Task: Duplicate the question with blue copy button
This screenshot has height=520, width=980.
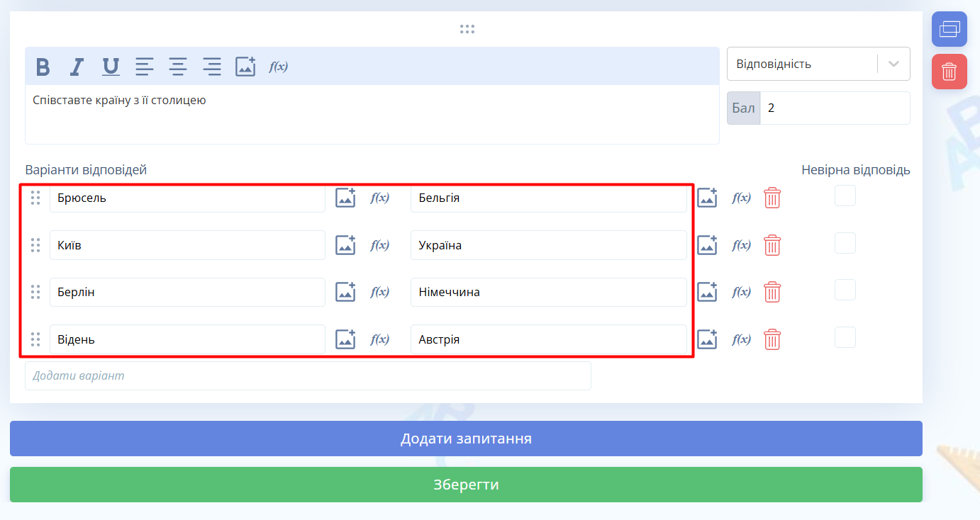Action: click(x=949, y=29)
